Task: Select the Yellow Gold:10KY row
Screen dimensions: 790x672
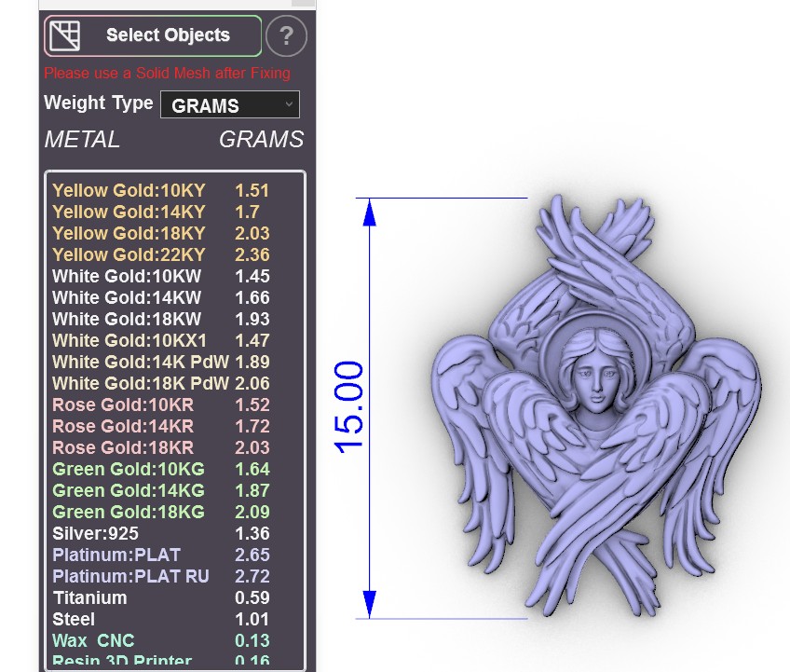Action: (161, 190)
